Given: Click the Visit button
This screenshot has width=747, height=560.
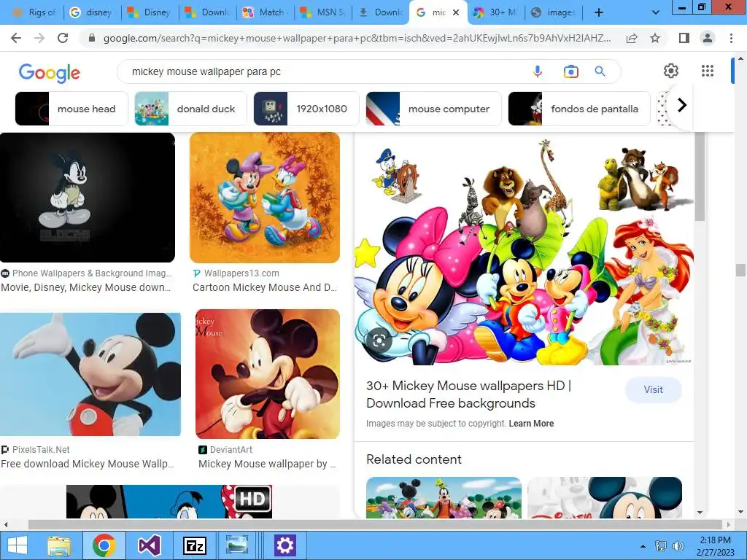Looking at the screenshot, I should [653, 389].
